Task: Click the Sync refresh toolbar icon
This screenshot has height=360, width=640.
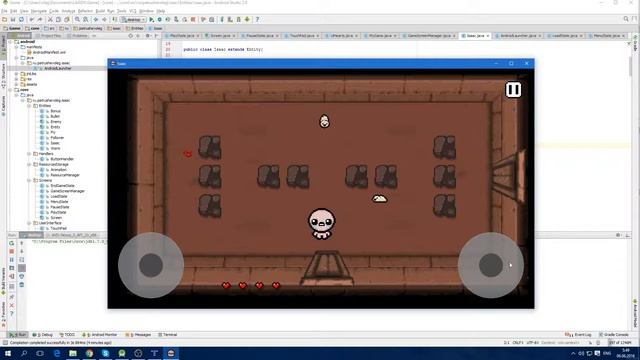Action: [21, 19]
